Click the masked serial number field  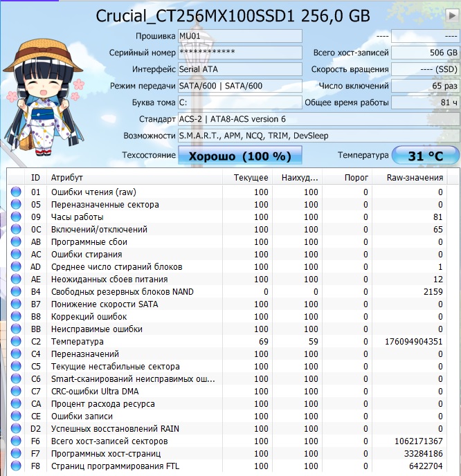coord(240,53)
